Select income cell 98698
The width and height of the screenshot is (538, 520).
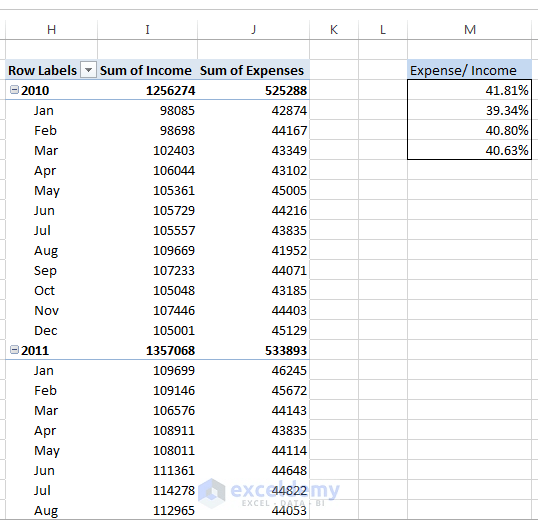point(148,130)
